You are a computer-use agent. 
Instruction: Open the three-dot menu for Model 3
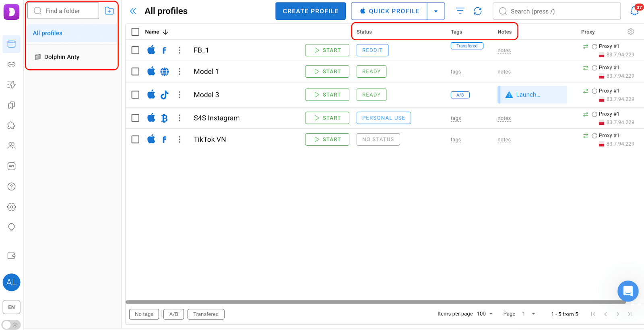tap(180, 95)
